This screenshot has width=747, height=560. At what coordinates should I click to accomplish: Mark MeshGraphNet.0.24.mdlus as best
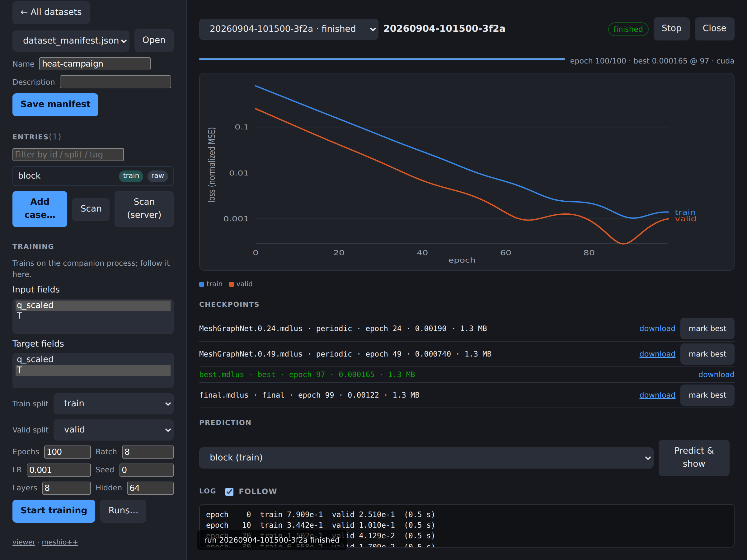point(707,329)
